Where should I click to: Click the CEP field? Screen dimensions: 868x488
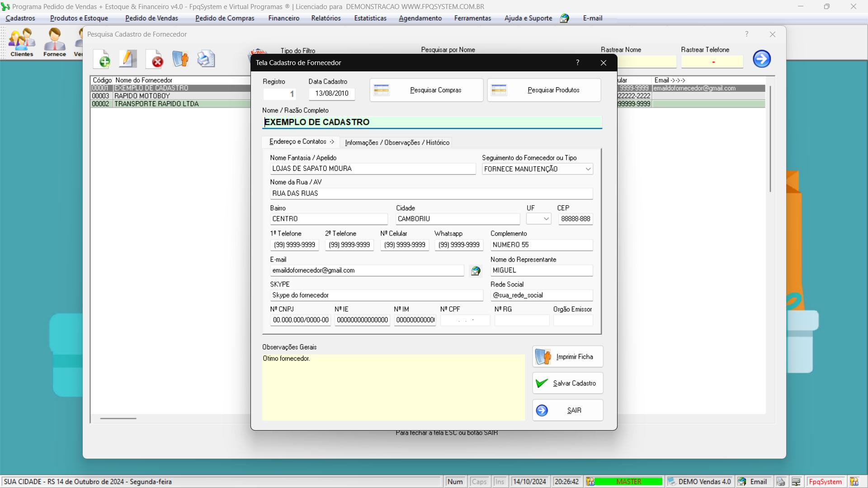[x=576, y=219]
